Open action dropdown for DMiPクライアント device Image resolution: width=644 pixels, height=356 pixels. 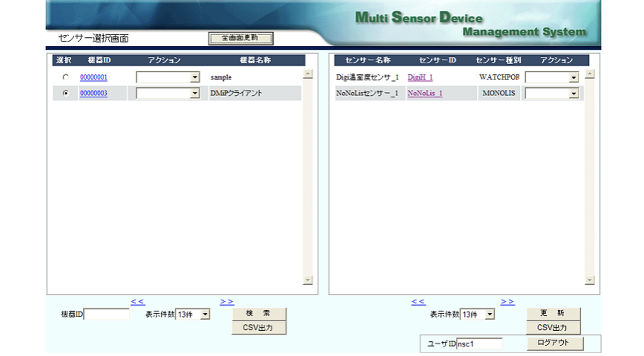[168, 93]
